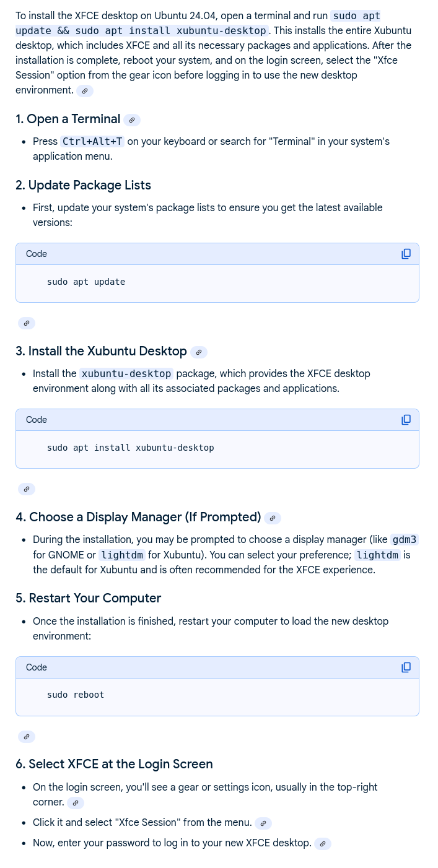Copy the sudo apt update code

pyautogui.click(x=406, y=254)
